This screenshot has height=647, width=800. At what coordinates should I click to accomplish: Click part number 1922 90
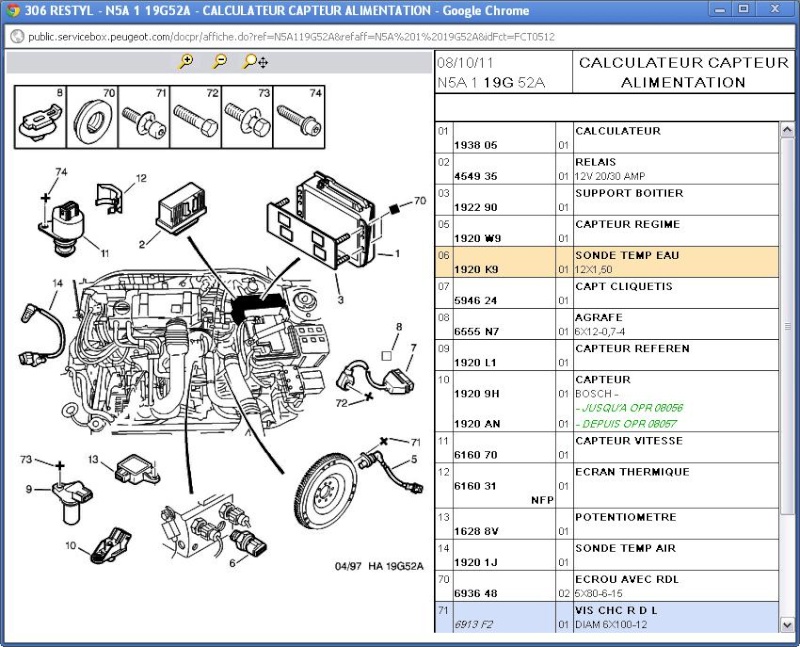[476, 207]
